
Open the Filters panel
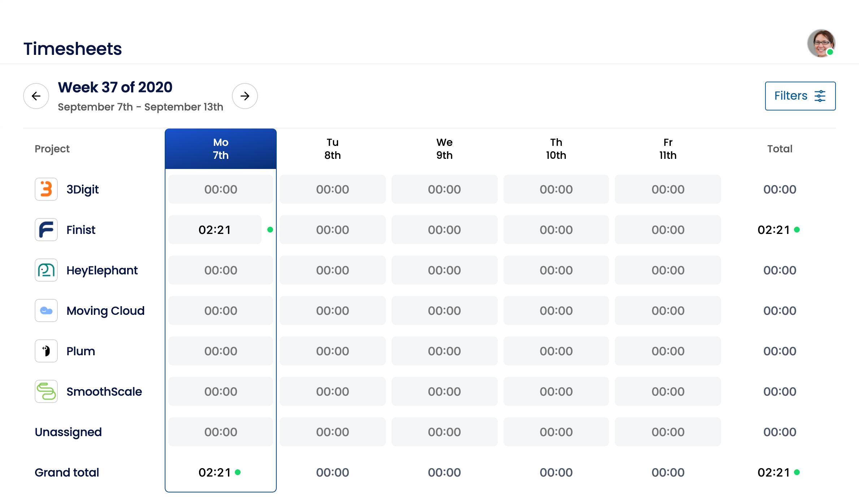800,96
